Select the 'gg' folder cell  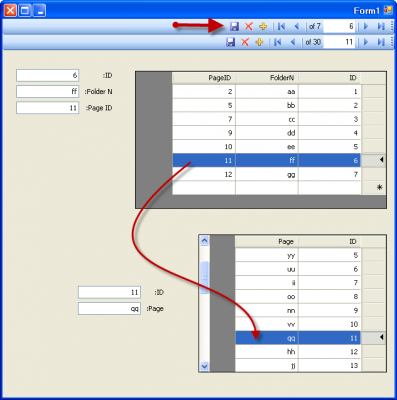click(267, 174)
